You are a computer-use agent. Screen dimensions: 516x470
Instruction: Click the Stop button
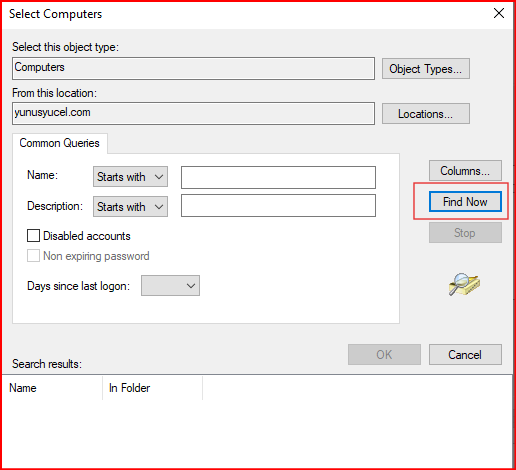pos(465,233)
